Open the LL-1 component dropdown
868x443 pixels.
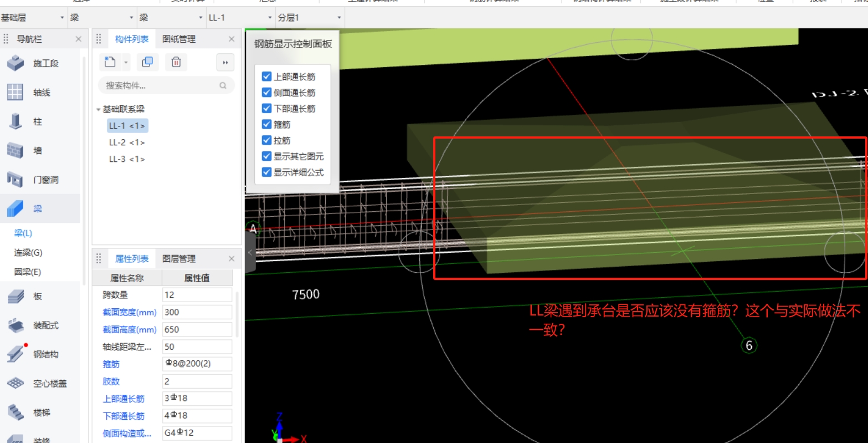(x=240, y=18)
